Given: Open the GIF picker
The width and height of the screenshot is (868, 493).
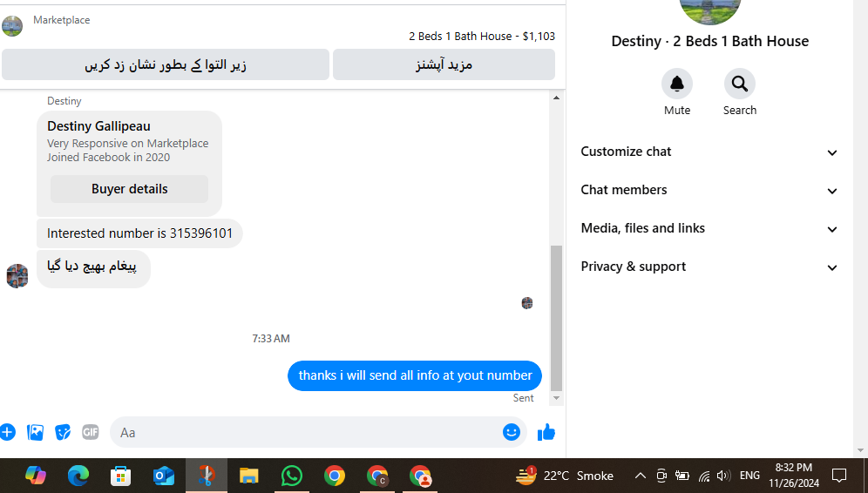Looking at the screenshot, I should point(91,431).
